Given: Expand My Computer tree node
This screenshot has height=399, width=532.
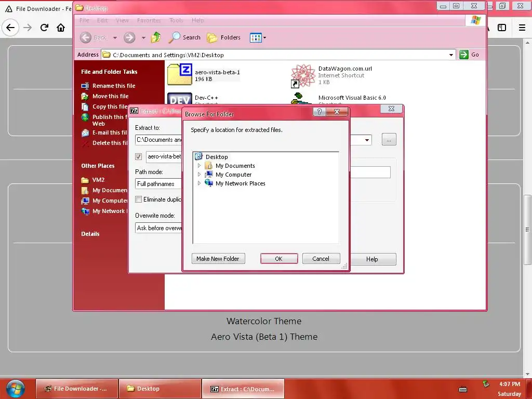Looking at the screenshot, I should point(199,175).
